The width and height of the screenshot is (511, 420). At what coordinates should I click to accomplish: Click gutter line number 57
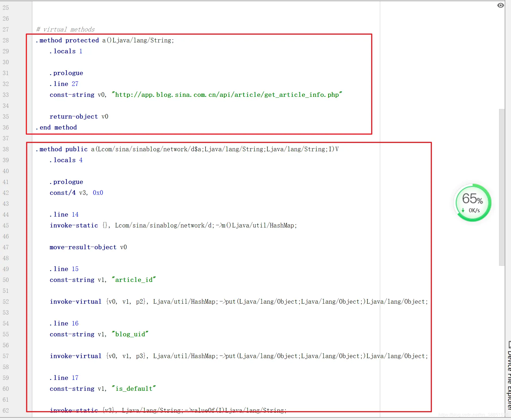6,356
